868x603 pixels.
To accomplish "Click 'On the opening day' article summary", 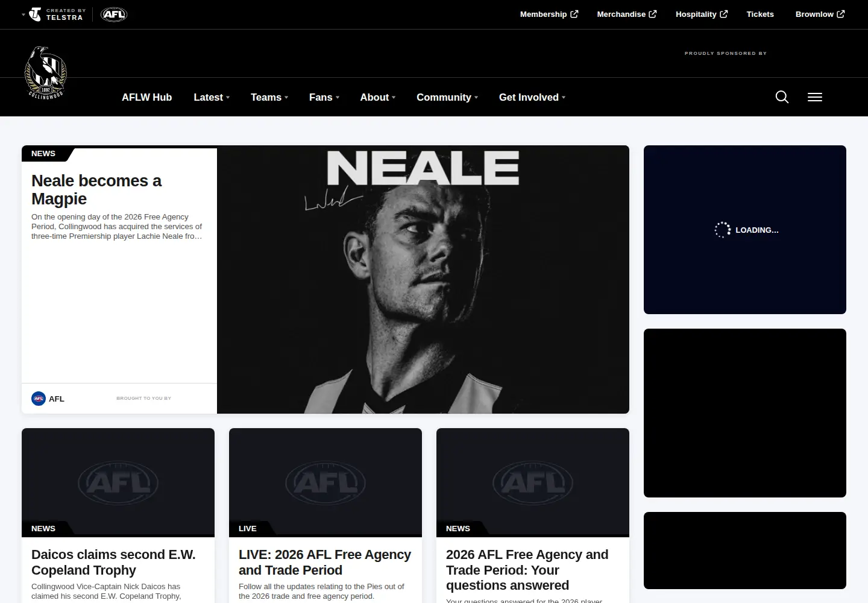I will [117, 226].
